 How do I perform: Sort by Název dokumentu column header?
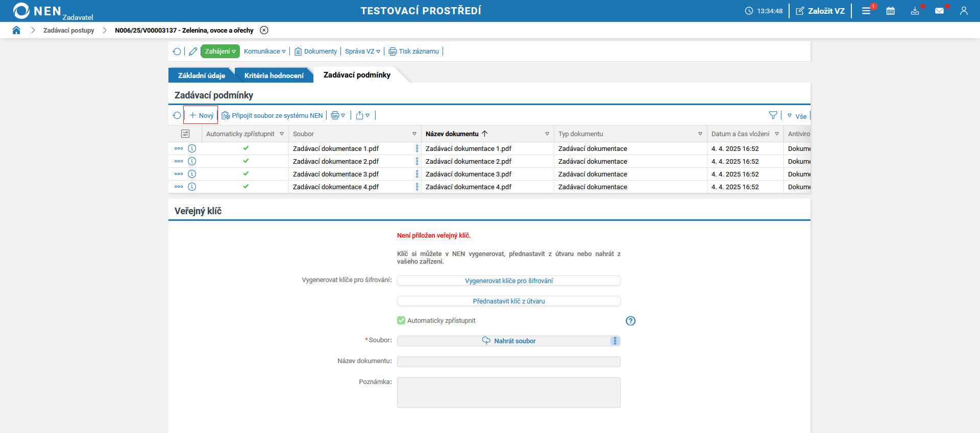point(452,134)
